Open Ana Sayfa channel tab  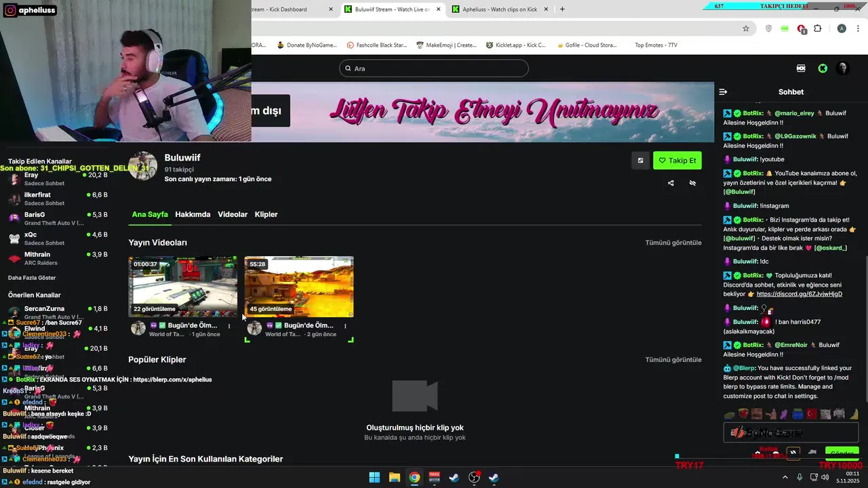click(x=150, y=214)
